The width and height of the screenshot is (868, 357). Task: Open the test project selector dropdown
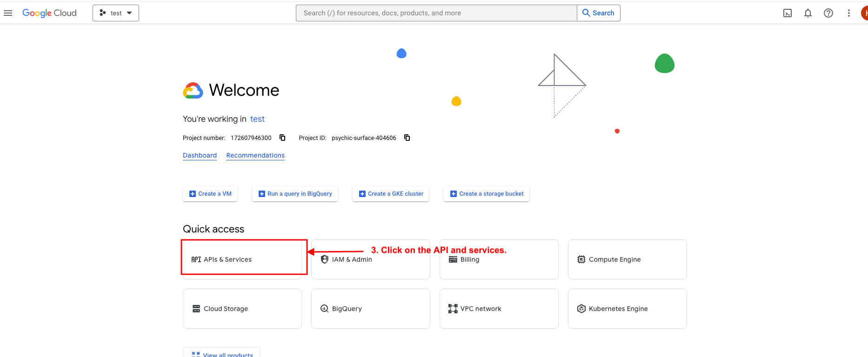(116, 13)
